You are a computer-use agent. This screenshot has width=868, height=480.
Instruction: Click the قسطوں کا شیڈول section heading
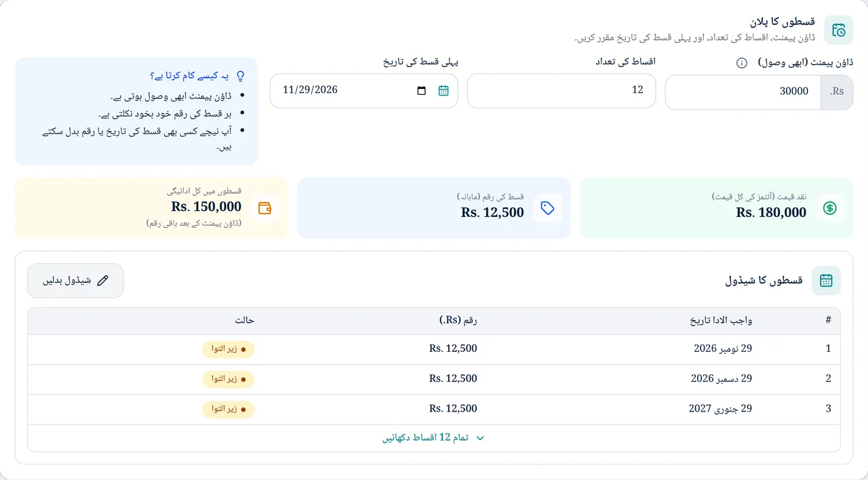[764, 281]
